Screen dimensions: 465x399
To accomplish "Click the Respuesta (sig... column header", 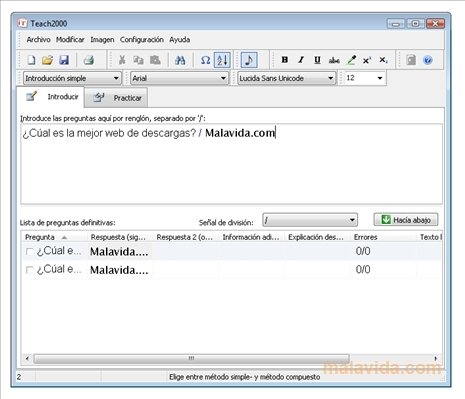I will pos(120,237).
